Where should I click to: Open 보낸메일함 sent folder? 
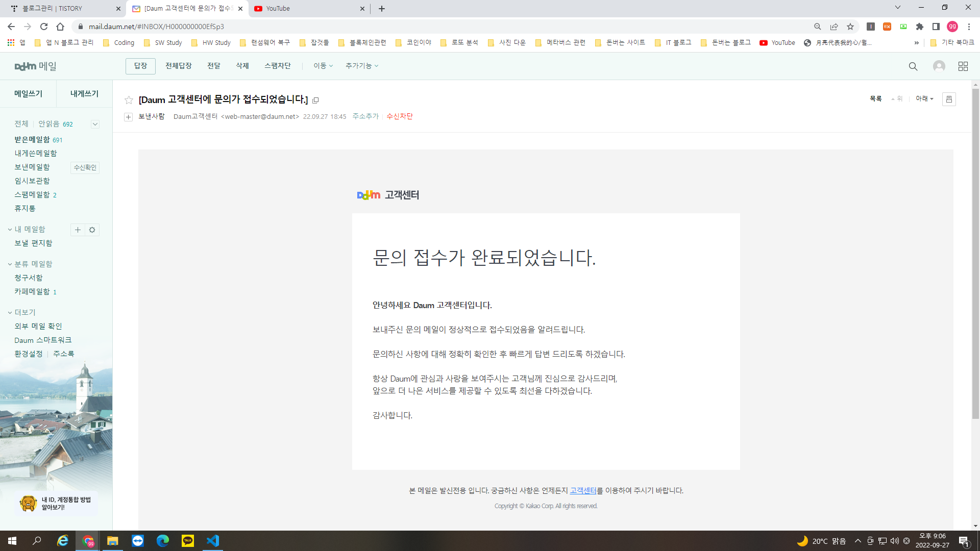pos(32,167)
